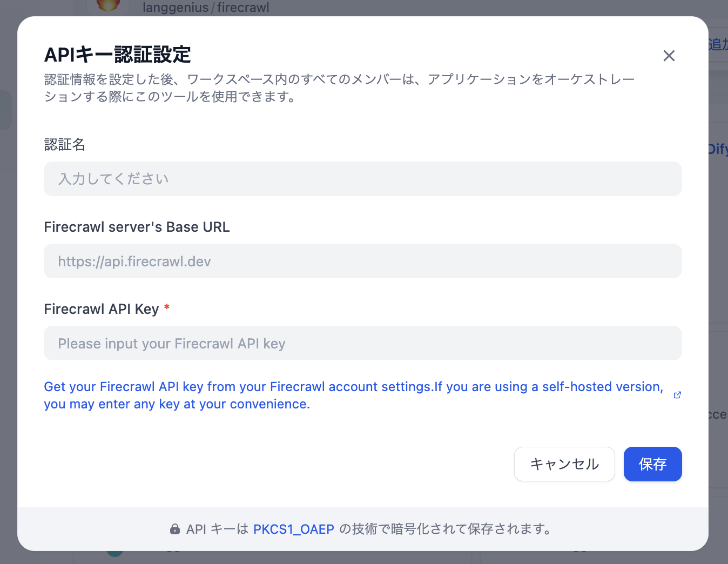Focus the 認証名 input field

click(x=362, y=179)
